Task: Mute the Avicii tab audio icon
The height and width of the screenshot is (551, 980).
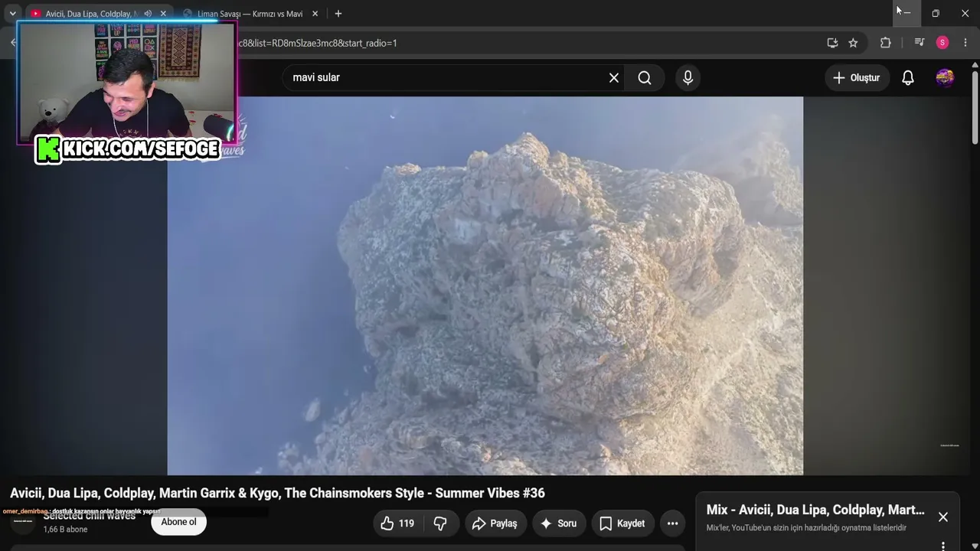Action: [148, 14]
